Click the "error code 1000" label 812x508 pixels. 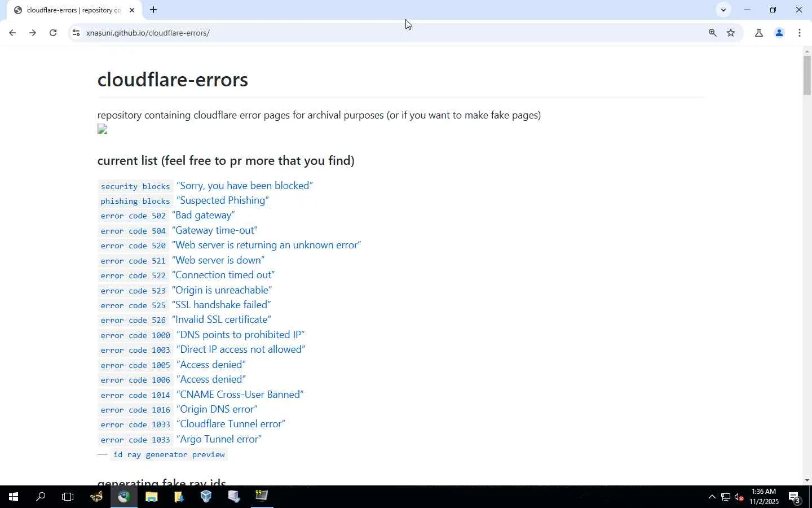[135, 335]
